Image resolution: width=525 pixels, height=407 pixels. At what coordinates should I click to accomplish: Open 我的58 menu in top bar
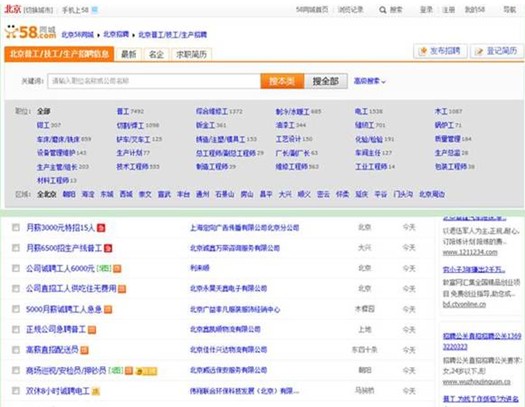click(x=475, y=10)
